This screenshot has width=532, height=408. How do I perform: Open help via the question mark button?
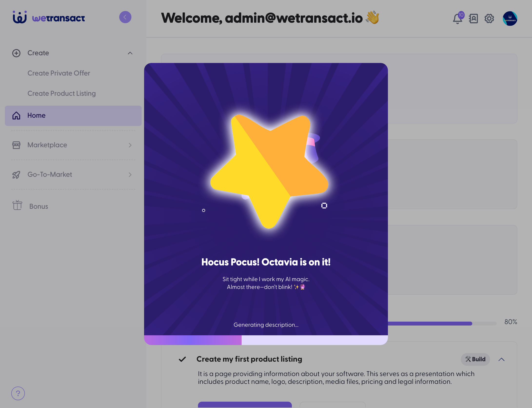point(18,393)
